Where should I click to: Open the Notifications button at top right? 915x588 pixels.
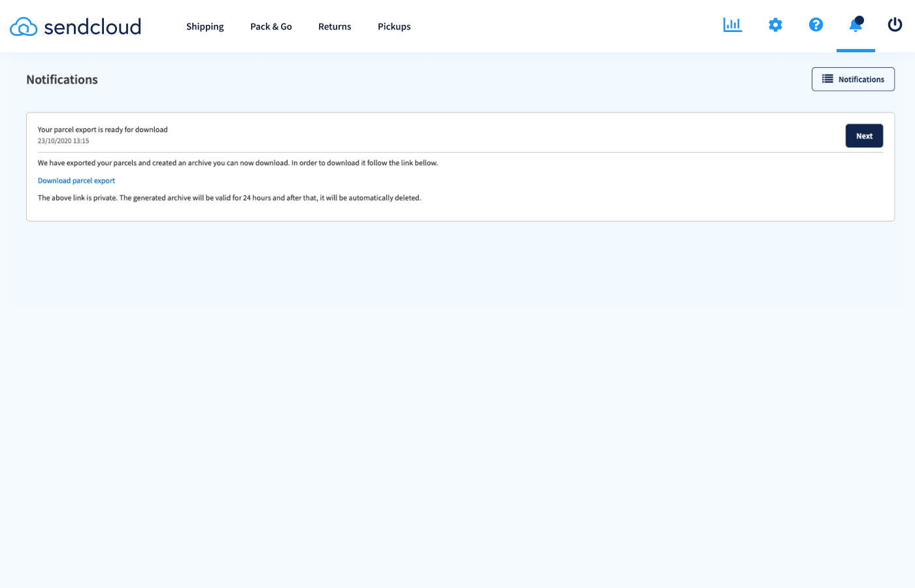853,78
